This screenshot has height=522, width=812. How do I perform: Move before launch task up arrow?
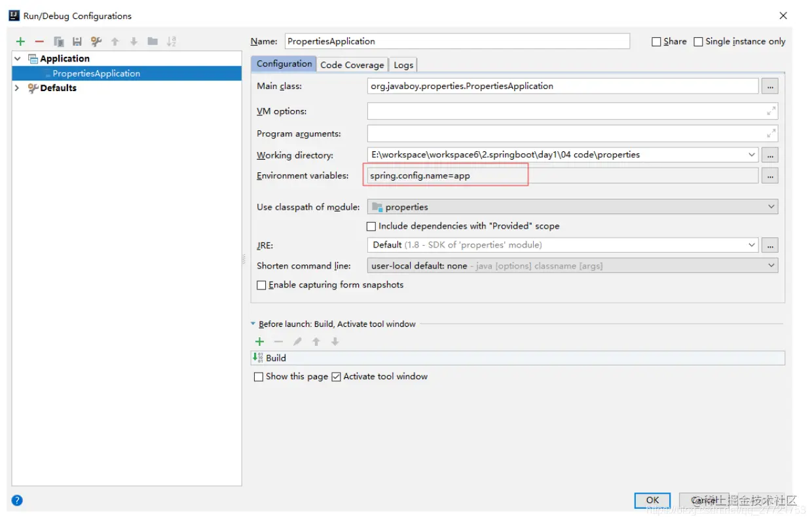(x=316, y=341)
